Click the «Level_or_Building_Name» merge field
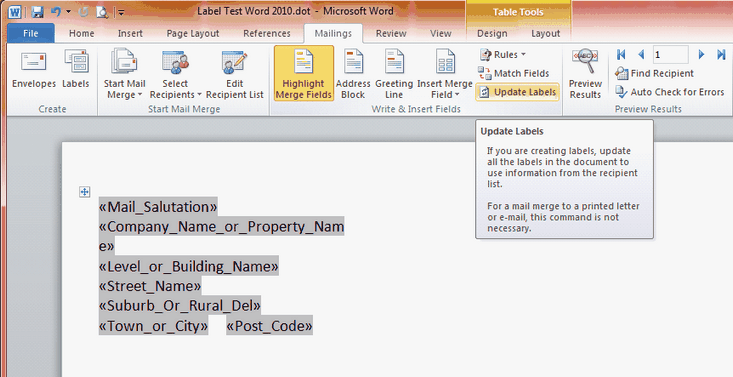733x377 pixels. [188, 266]
